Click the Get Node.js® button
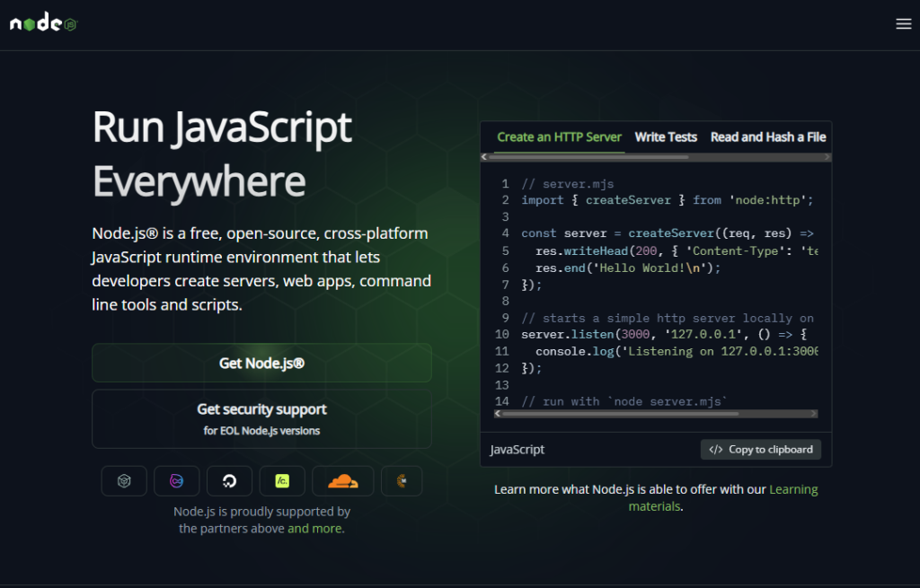The width and height of the screenshot is (920, 588). 261,363
